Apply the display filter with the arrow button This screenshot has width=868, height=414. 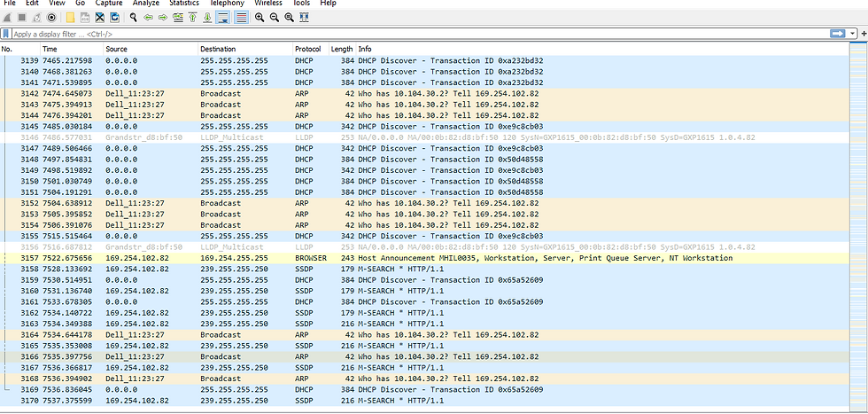click(837, 34)
